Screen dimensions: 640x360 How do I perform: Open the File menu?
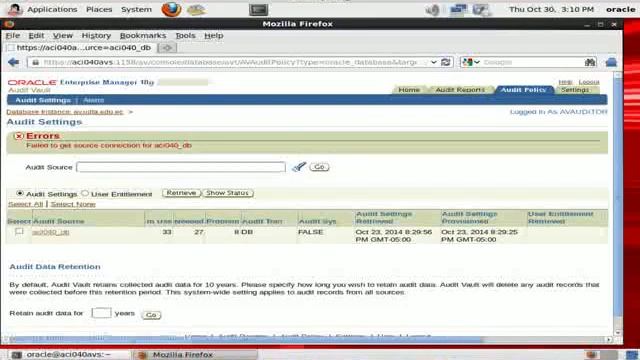[13, 36]
